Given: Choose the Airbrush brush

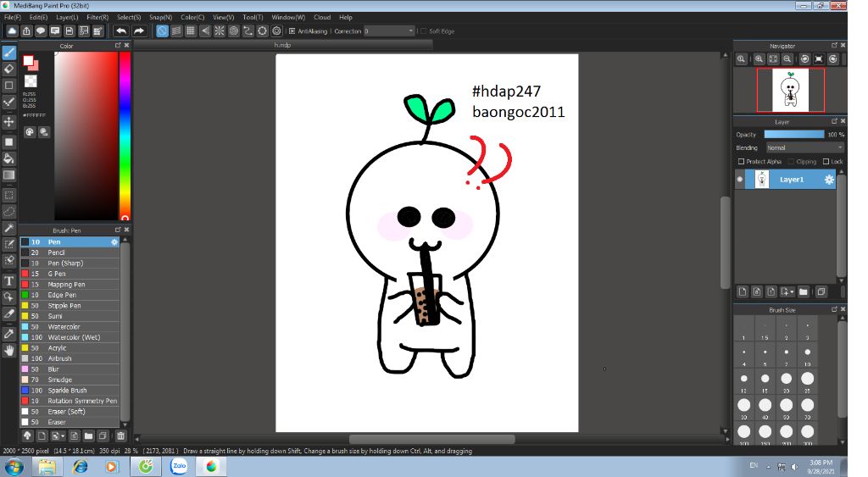Looking at the screenshot, I should pyautogui.click(x=70, y=358).
